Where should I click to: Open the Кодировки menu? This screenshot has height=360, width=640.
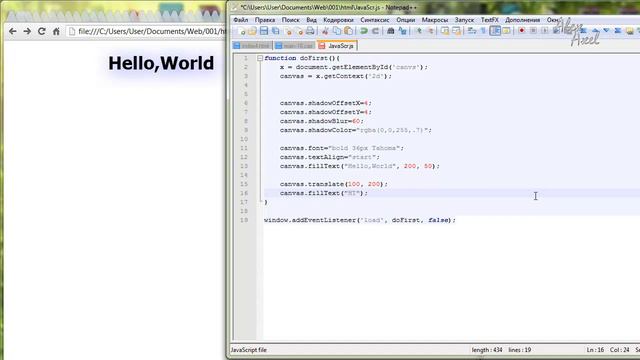[338, 20]
